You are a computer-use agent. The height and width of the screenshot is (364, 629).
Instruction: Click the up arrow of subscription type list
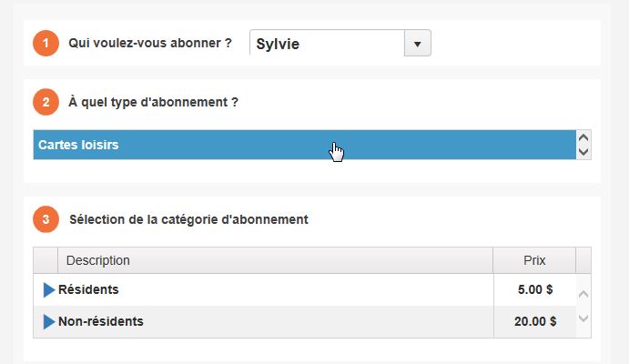pos(583,137)
